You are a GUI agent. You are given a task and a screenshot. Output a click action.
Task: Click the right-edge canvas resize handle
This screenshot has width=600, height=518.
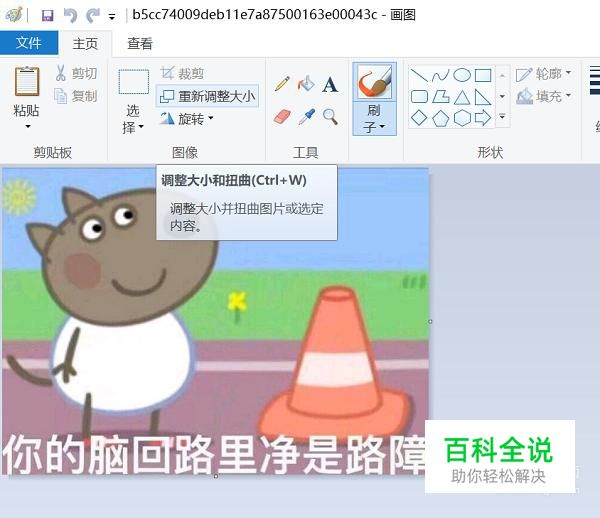coord(430,322)
